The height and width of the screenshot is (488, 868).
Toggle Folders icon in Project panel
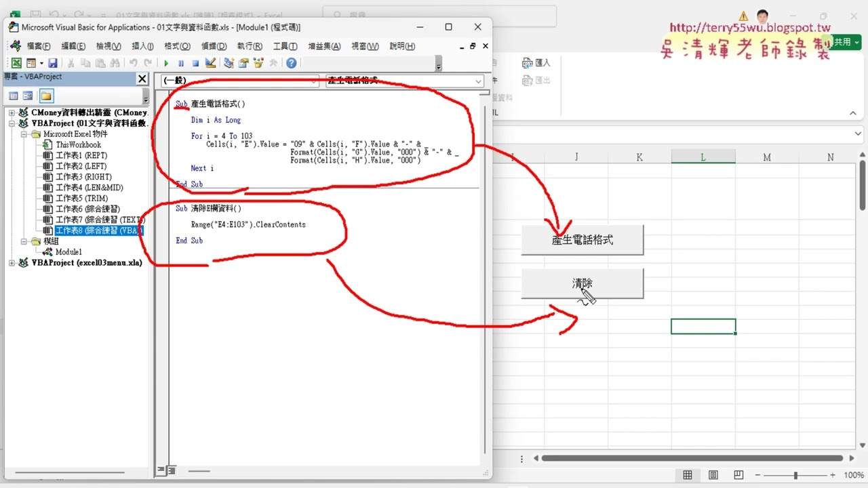click(45, 96)
